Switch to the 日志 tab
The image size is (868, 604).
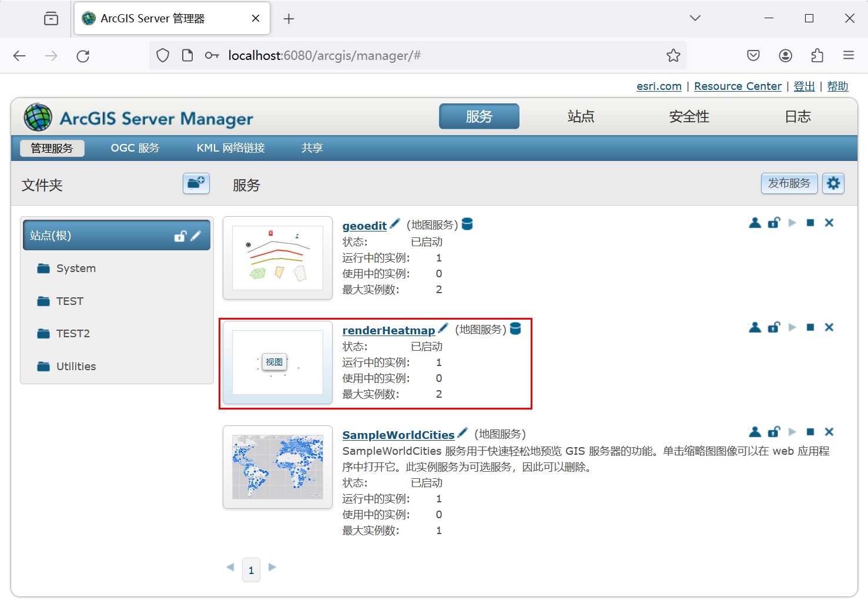[x=797, y=116]
